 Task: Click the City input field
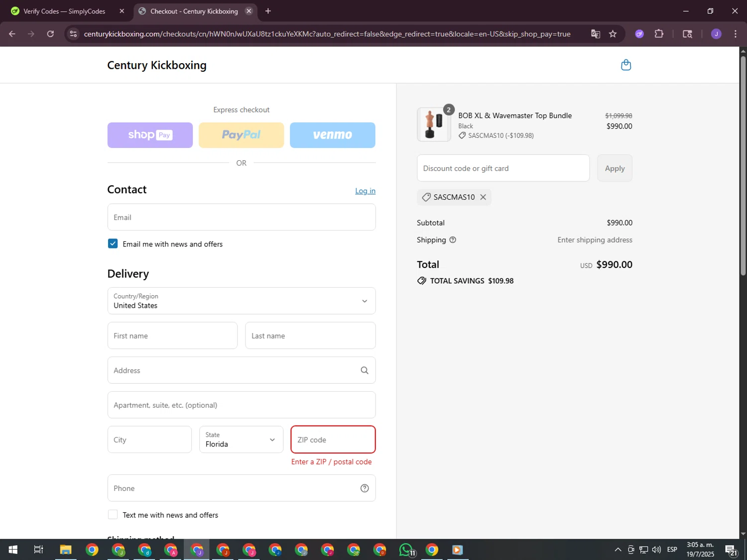[x=149, y=440]
